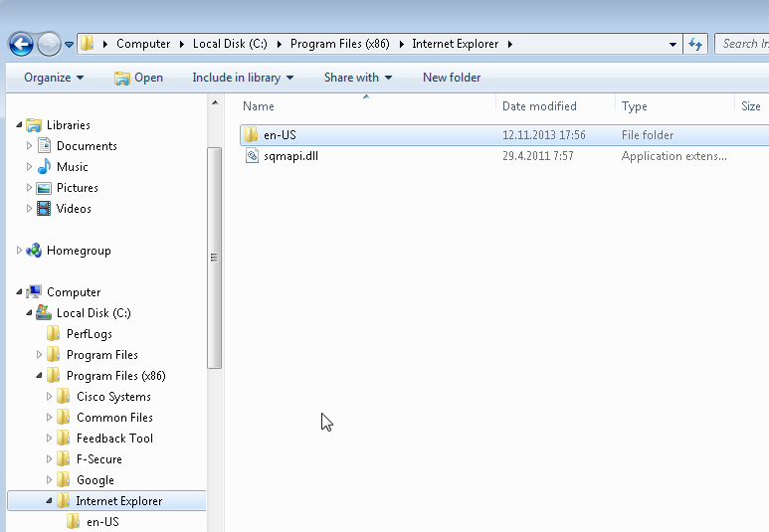Click the File folder type cell
The height and width of the screenshot is (532, 769).
click(x=648, y=135)
